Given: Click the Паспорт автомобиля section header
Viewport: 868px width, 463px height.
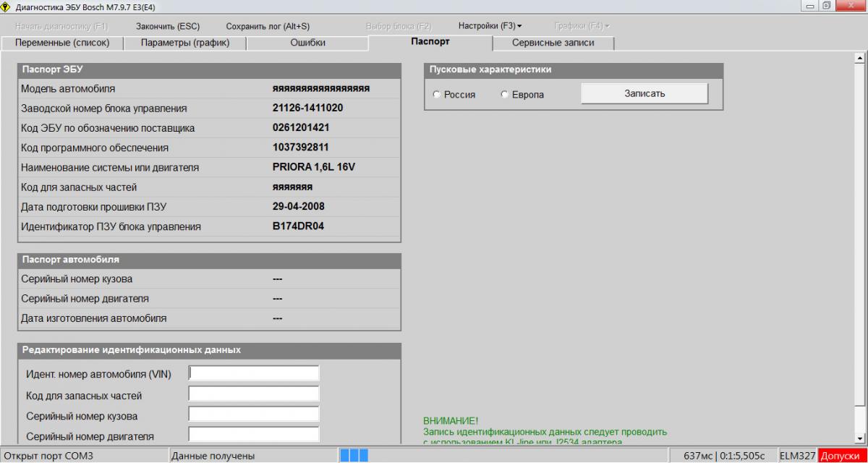Looking at the screenshot, I should point(209,259).
